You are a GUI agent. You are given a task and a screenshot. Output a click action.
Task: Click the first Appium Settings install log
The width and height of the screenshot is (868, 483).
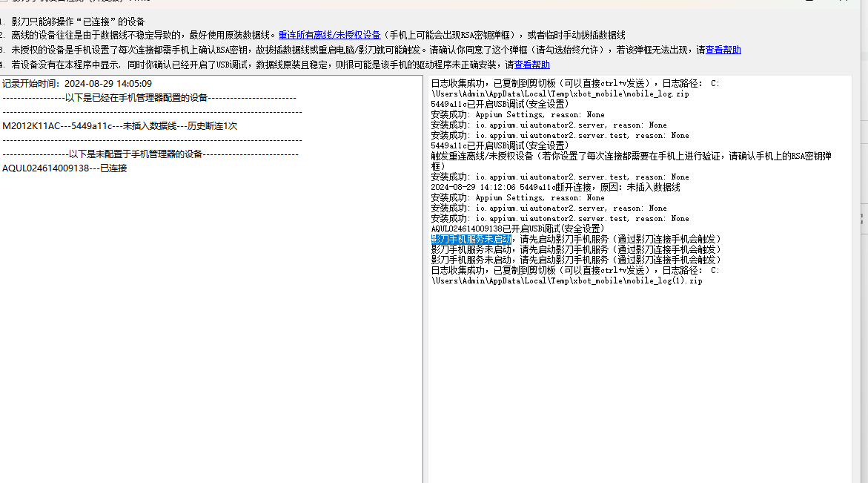click(x=517, y=115)
